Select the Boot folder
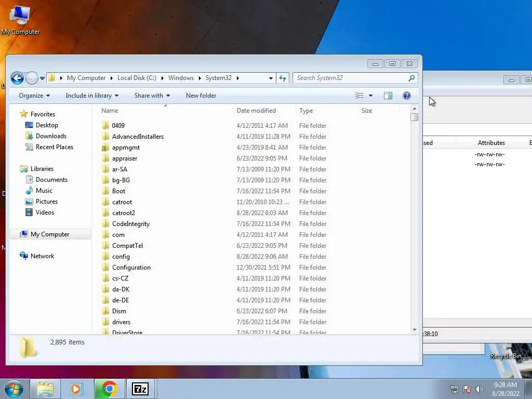Image resolution: width=532 pixels, height=399 pixels. pos(119,191)
